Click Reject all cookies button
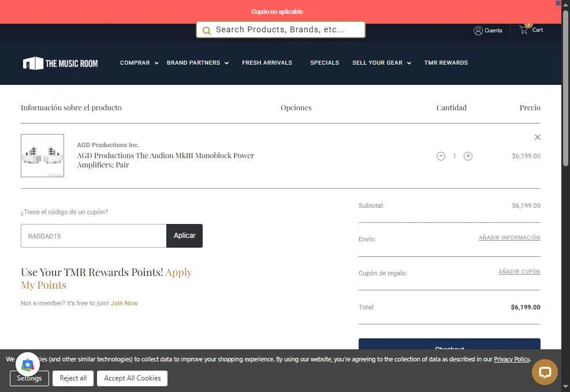The width and height of the screenshot is (570, 392). click(x=73, y=378)
